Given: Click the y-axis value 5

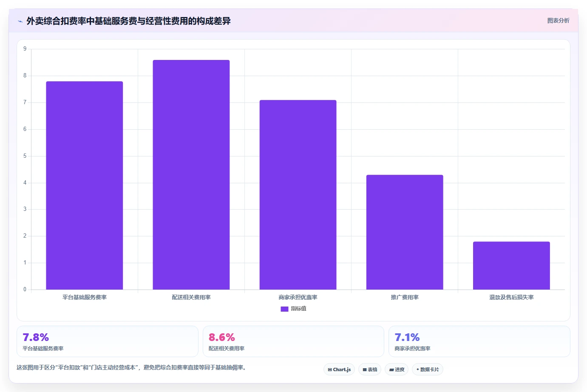Looking at the screenshot, I should point(25,156).
